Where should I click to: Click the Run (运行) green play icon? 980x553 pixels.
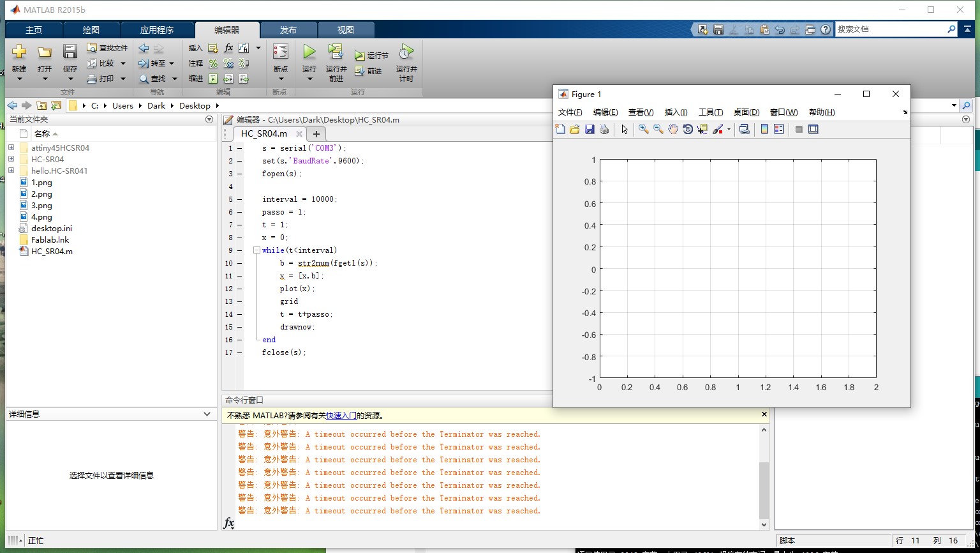pos(309,52)
